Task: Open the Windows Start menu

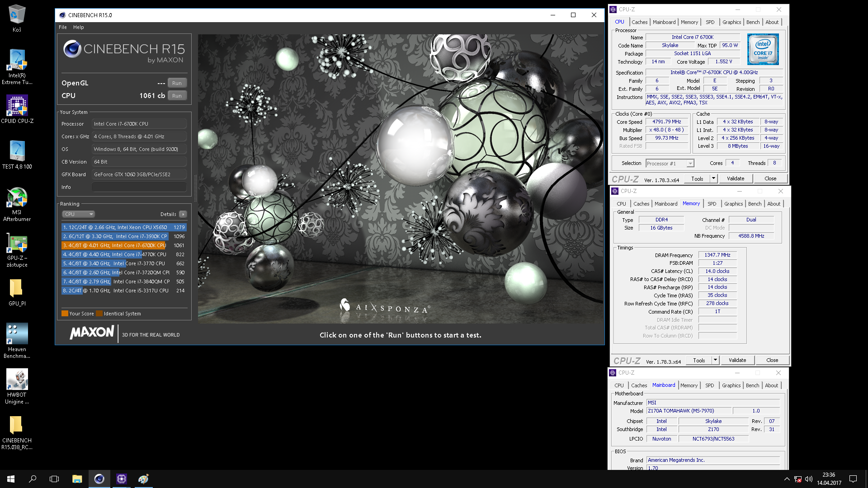Action: click(11, 479)
